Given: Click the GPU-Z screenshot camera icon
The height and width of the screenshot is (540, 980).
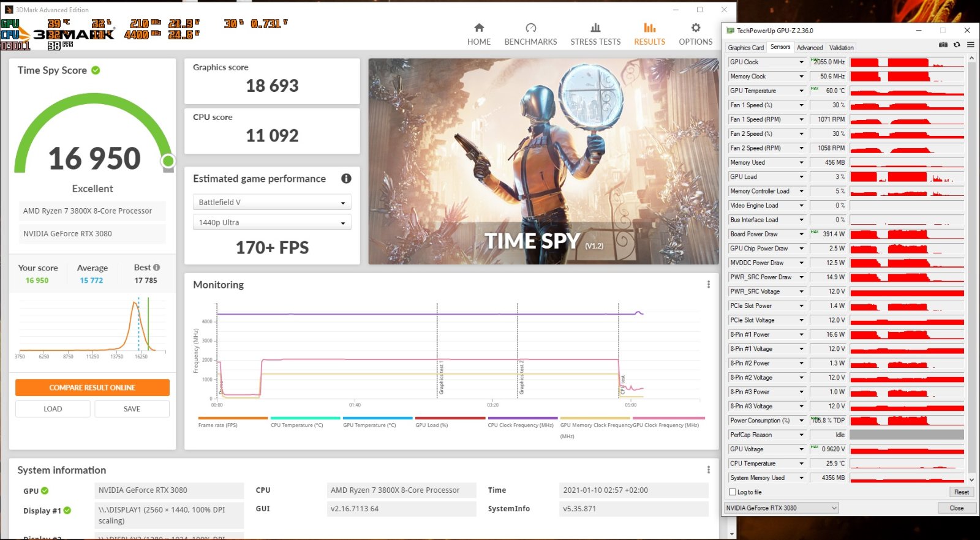Looking at the screenshot, I should tap(943, 45).
